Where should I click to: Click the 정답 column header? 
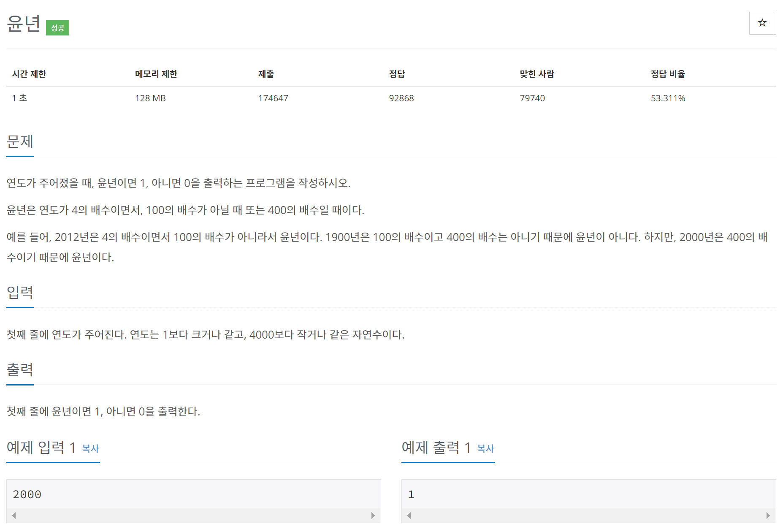click(397, 74)
